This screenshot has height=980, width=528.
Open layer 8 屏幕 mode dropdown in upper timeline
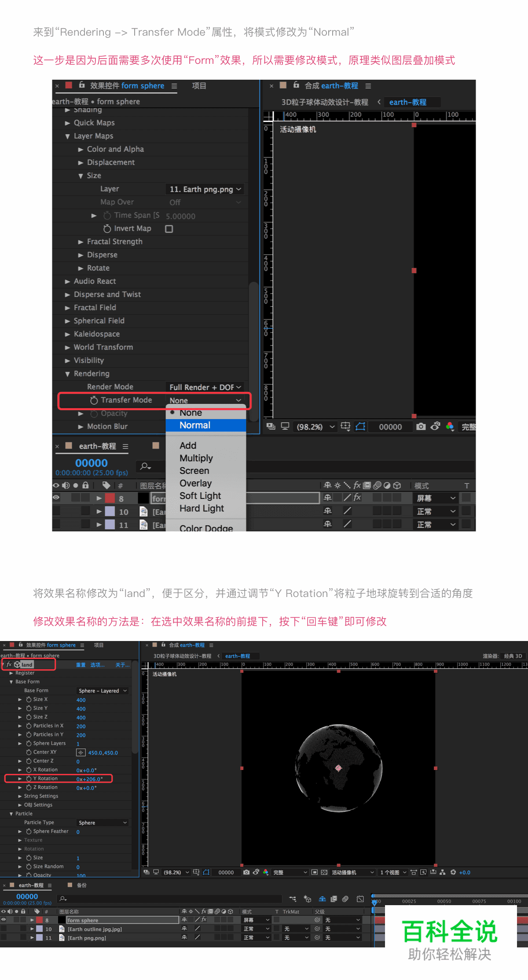click(436, 498)
